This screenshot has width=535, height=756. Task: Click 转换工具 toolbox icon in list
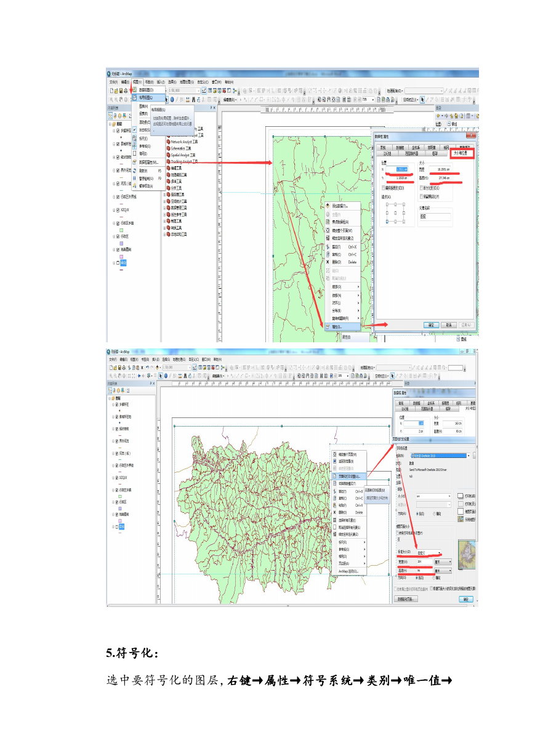(169, 227)
